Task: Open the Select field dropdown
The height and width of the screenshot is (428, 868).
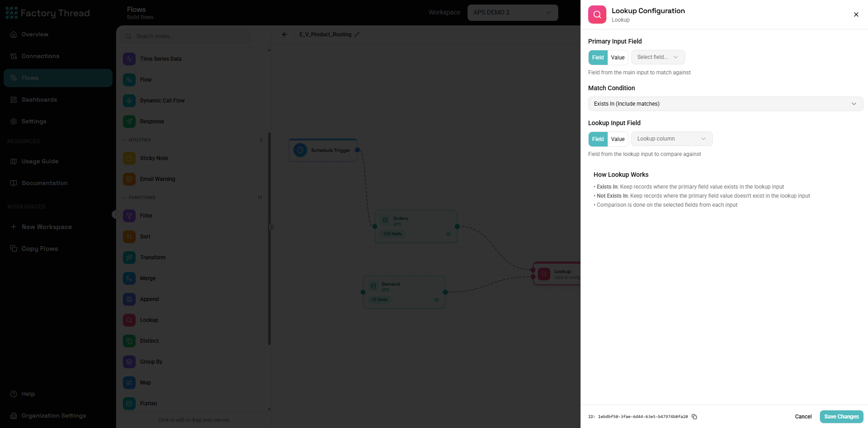Action: 658,57
